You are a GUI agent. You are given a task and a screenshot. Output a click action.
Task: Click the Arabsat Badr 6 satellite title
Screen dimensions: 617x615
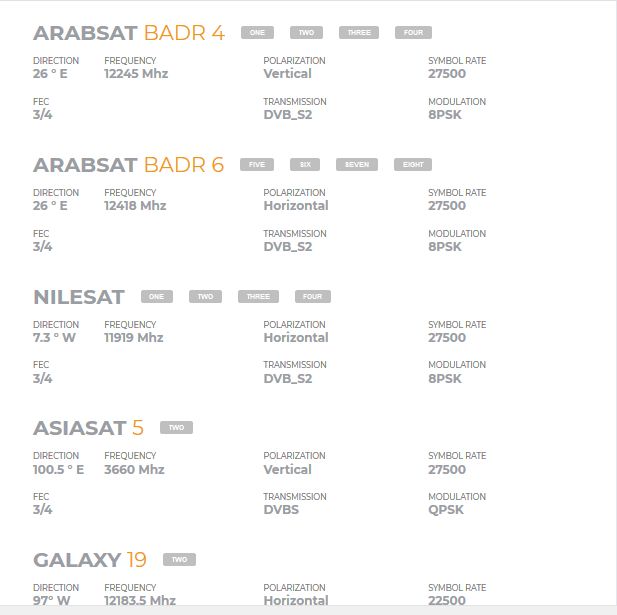click(x=128, y=165)
